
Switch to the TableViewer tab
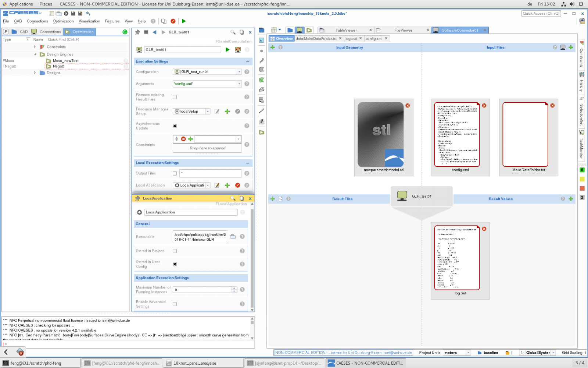[x=345, y=30]
